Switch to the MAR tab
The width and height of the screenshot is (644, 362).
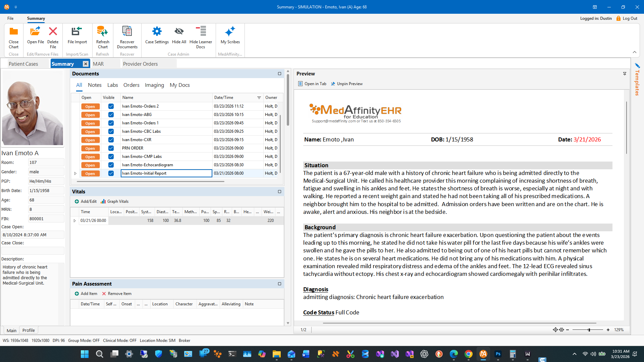pyautogui.click(x=98, y=64)
